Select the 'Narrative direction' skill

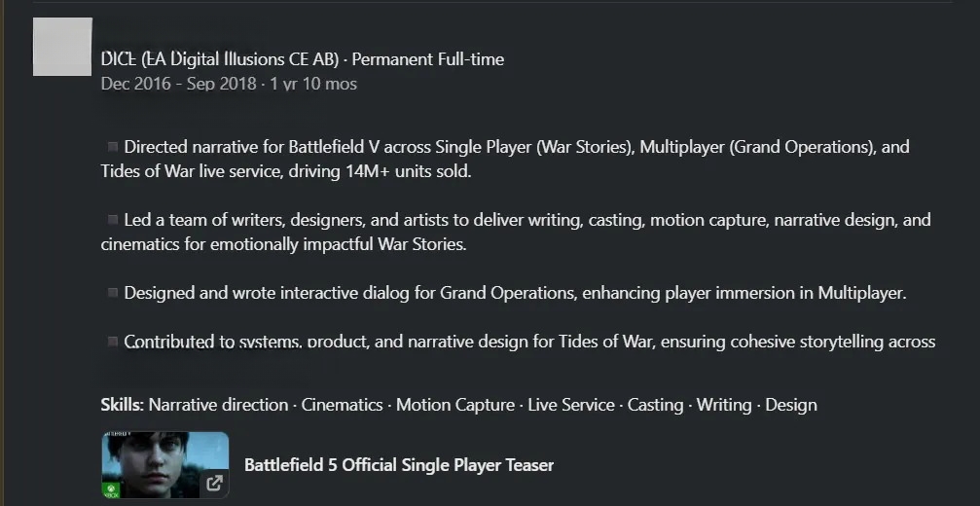tap(218, 405)
